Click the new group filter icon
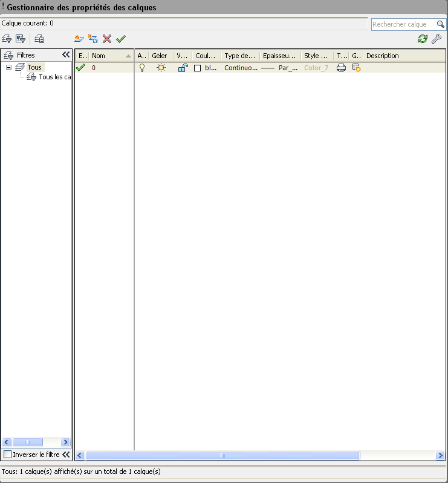The width and height of the screenshot is (448, 483). click(x=21, y=39)
